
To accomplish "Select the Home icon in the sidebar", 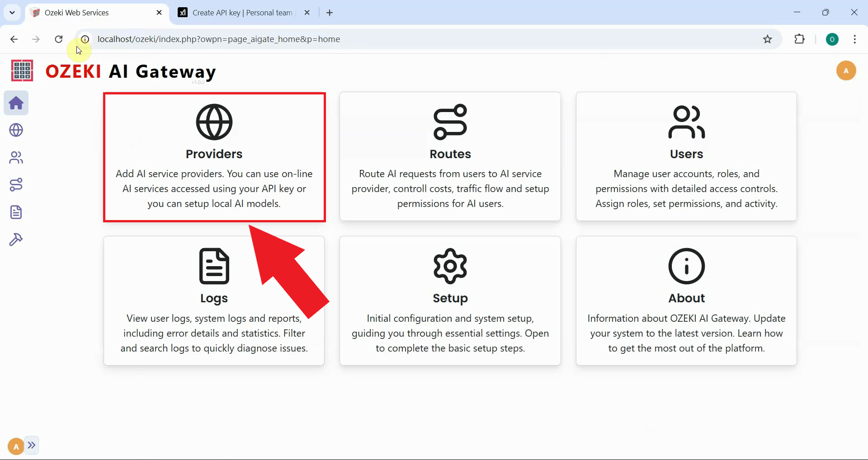I will pyautogui.click(x=16, y=103).
